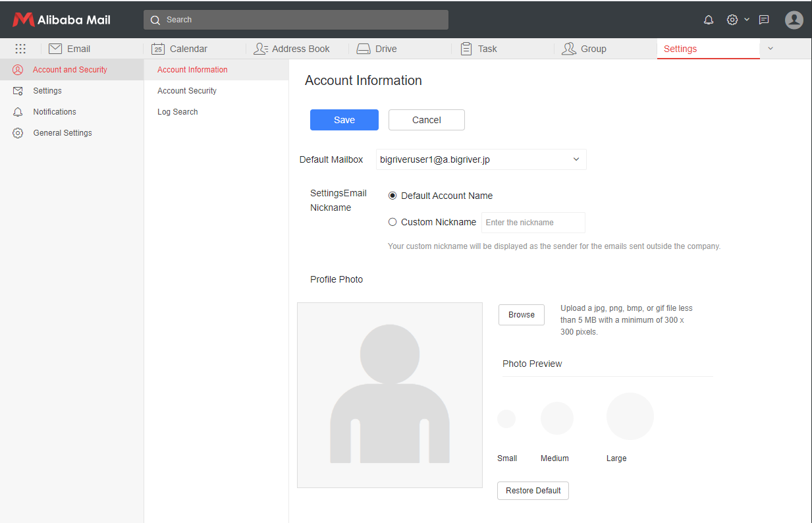This screenshot has height=523, width=812.
Task: Open the dropdown arrow beside header gear
Action: pos(747,20)
